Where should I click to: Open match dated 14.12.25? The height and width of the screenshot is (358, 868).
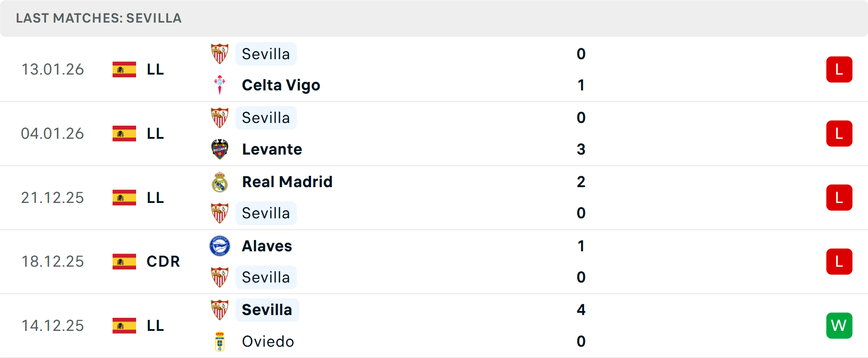[x=52, y=325]
